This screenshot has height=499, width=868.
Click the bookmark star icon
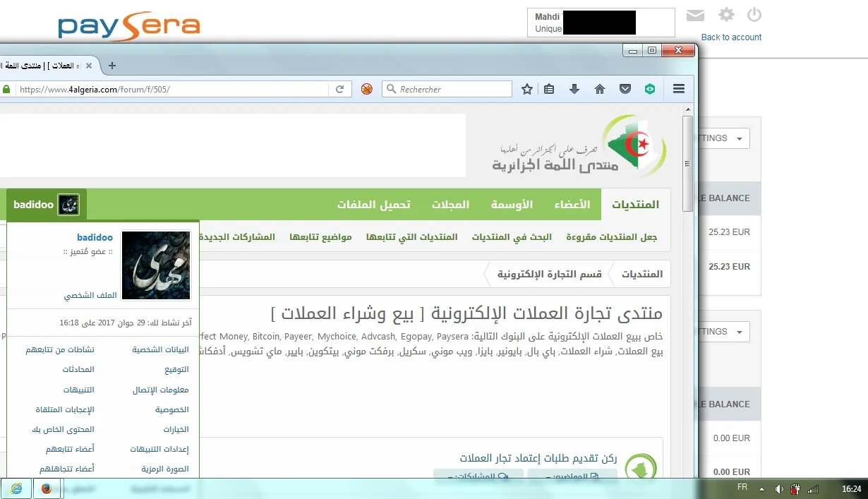pos(527,89)
